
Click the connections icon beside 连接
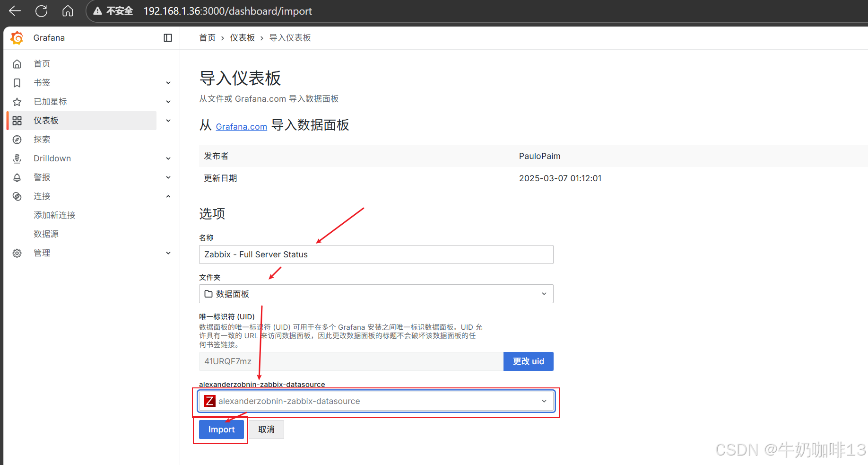click(x=17, y=196)
